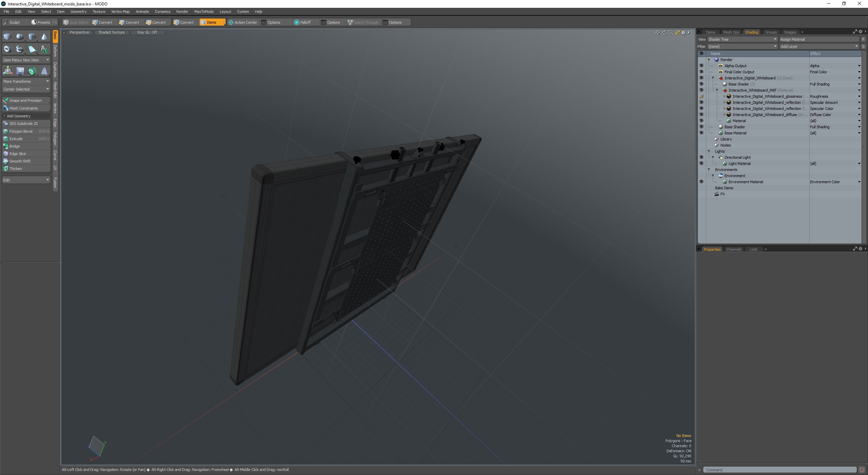Open the Vertex Map menu
This screenshot has width=868, height=475.
pos(120,12)
